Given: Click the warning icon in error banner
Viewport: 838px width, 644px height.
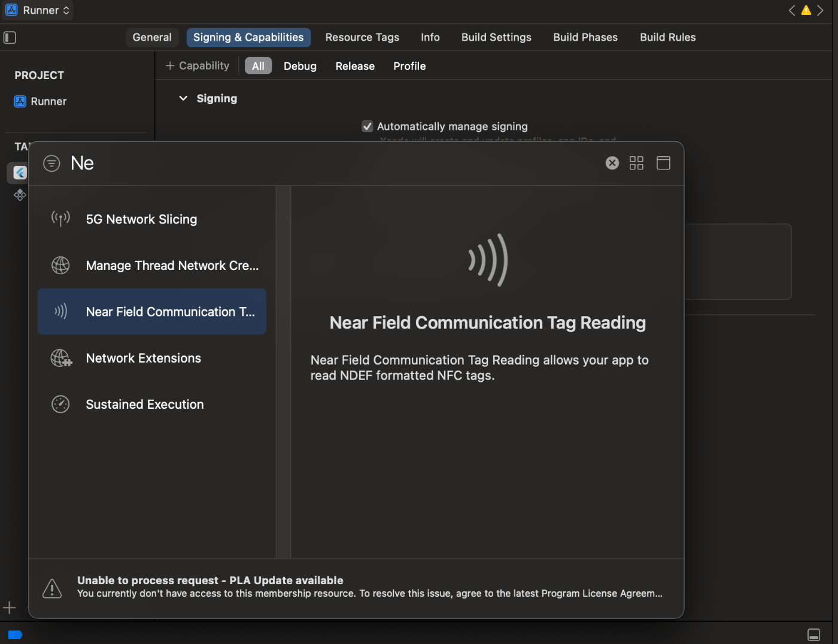Looking at the screenshot, I should pos(52,588).
